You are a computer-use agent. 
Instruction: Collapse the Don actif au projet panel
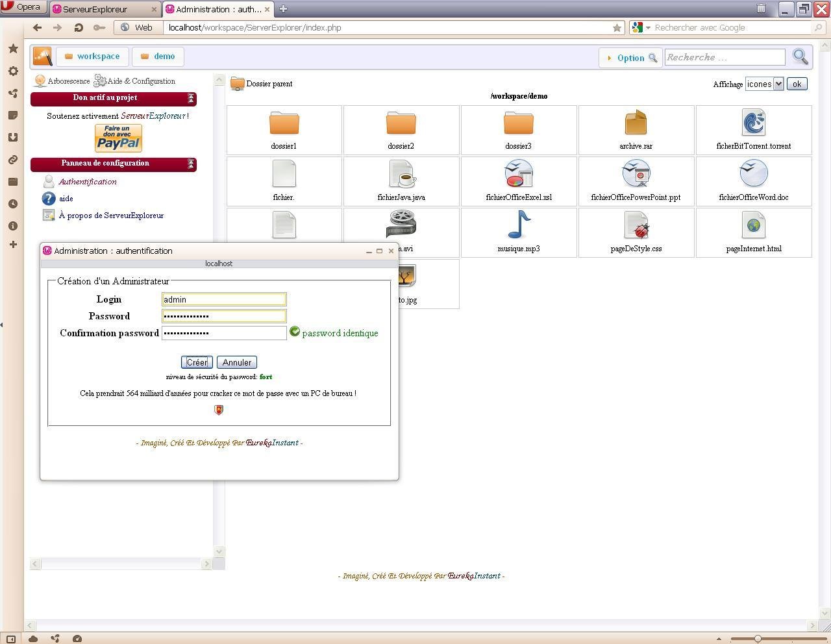190,98
